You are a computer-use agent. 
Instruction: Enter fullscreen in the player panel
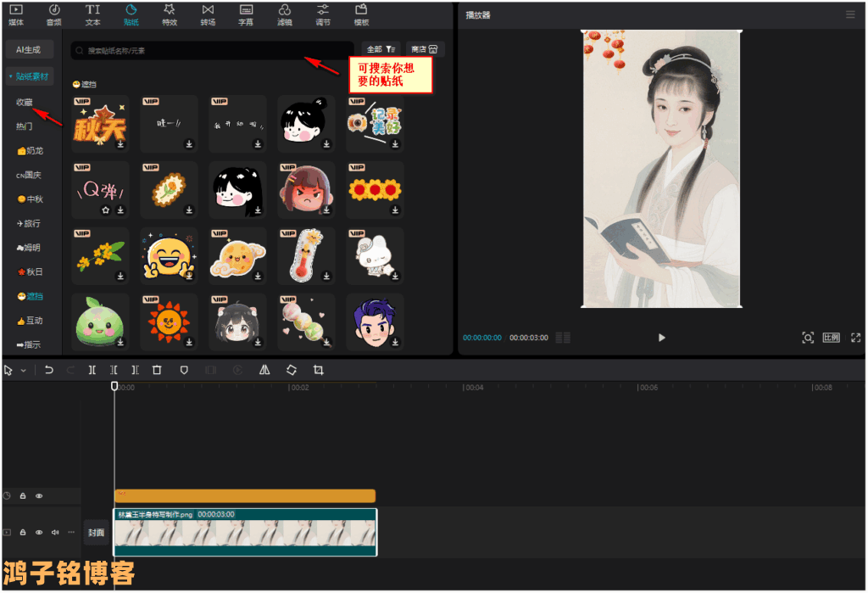click(x=855, y=338)
